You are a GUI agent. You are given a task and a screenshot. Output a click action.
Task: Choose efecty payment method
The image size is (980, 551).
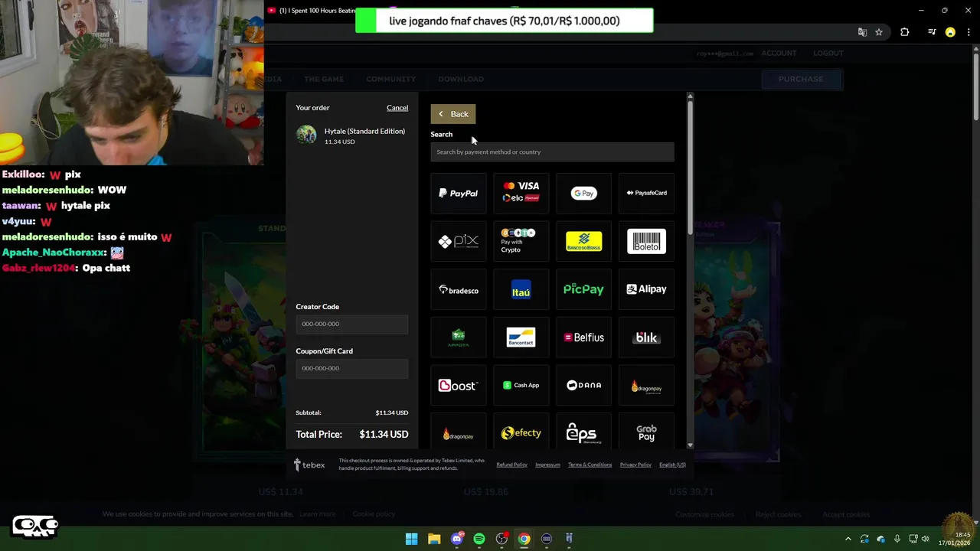(x=521, y=432)
